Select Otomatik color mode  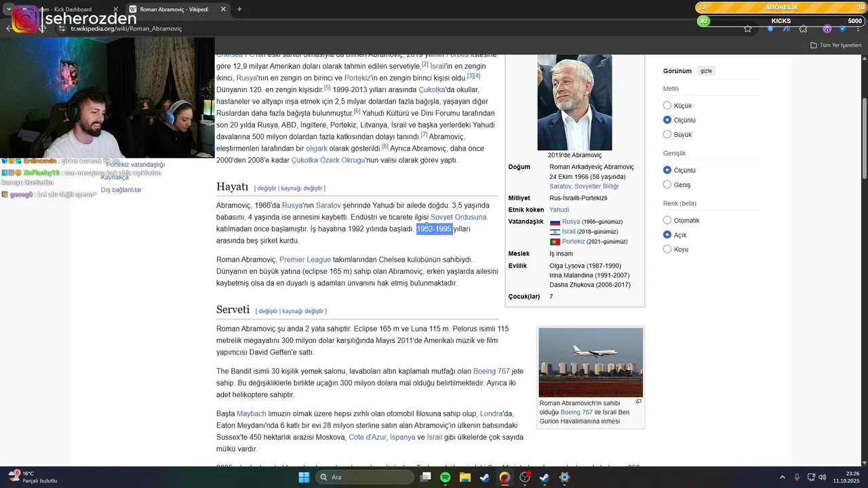coord(667,220)
